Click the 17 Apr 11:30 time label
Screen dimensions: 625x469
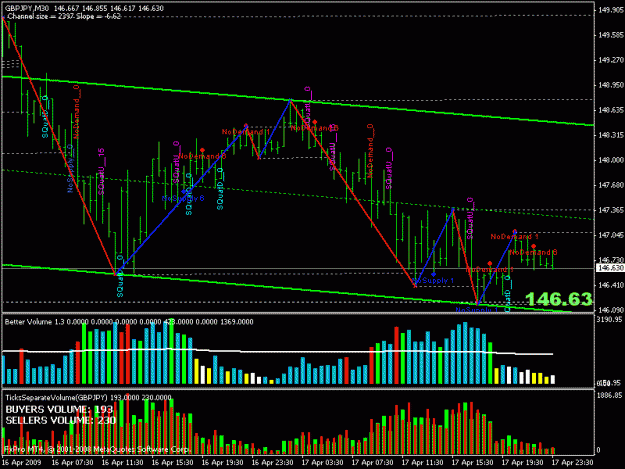(x=423, y=463)
